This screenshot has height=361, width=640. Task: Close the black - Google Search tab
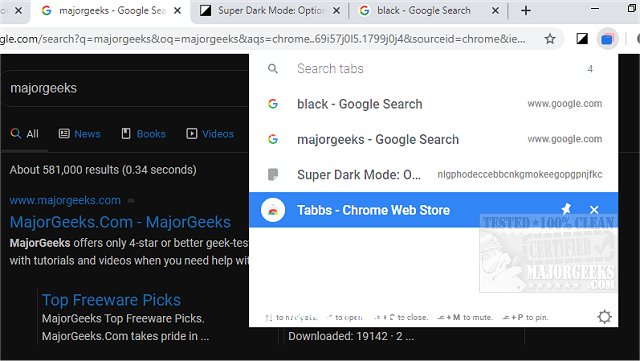(x=495, y=11)
